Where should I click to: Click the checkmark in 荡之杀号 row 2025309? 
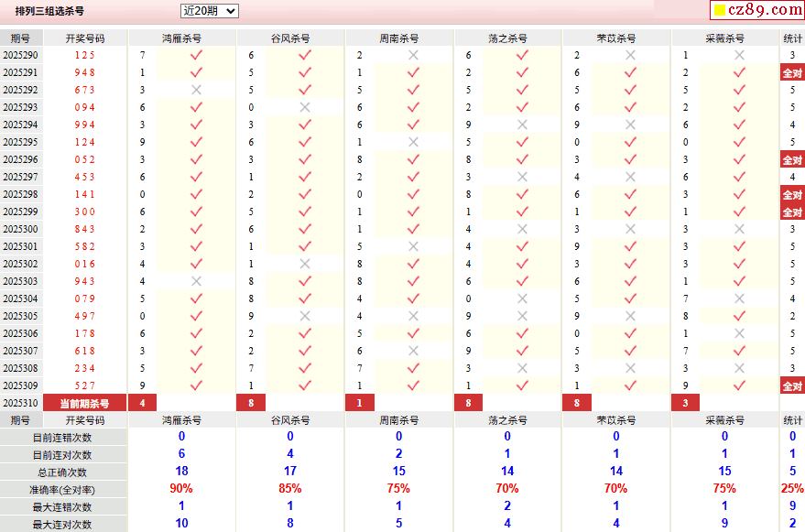click(522, 385)
